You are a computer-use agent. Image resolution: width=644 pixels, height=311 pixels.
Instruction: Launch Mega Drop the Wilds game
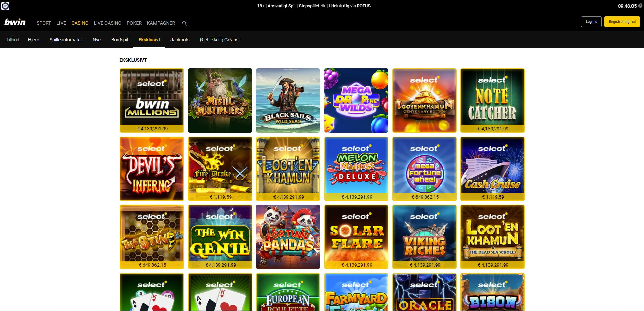click(356, 101)
